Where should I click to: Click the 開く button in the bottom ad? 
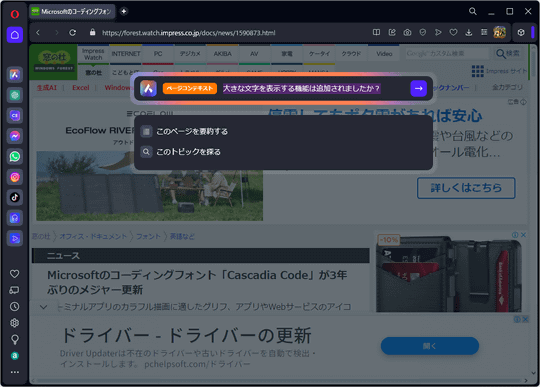point(429,346)
